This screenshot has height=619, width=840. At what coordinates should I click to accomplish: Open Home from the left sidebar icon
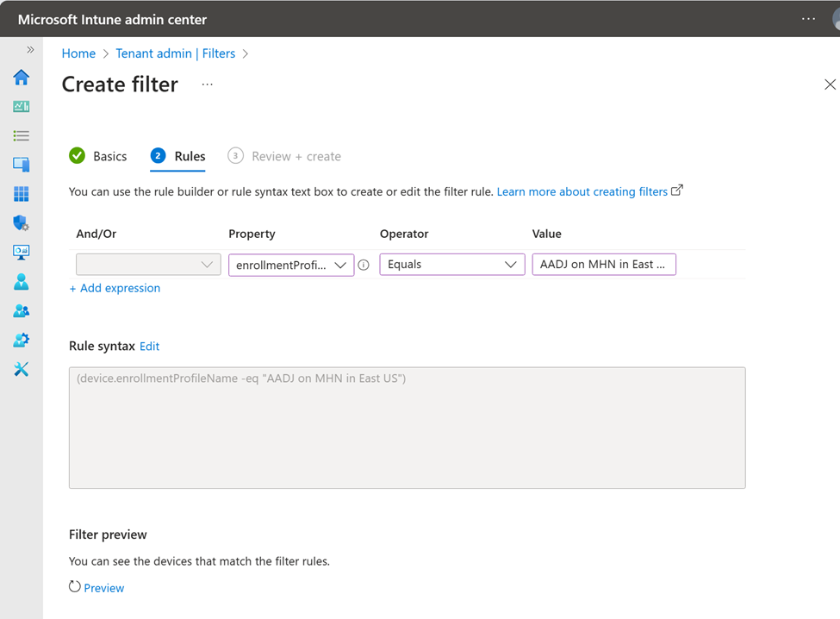[x=22, y=78]
